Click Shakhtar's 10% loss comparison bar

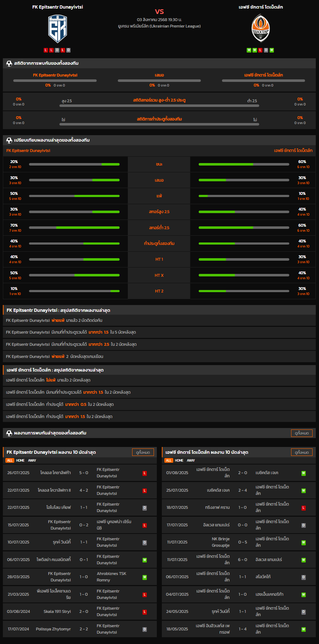tap(244, 196)
